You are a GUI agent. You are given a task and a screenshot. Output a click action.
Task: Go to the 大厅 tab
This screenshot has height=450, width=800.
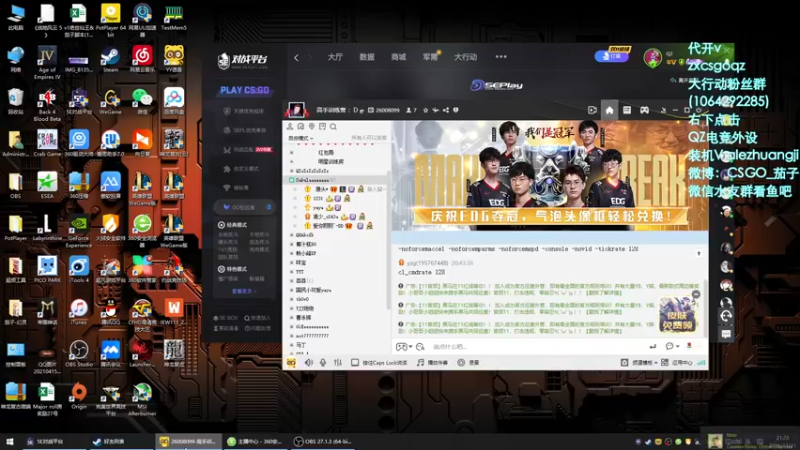pyautogui.click(x=335, y=57)
